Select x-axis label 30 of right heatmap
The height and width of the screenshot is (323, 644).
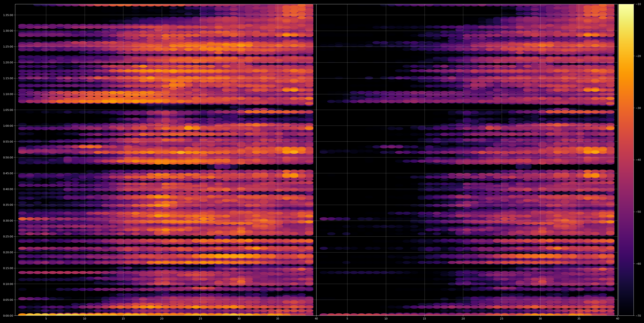tap(540, 319)
